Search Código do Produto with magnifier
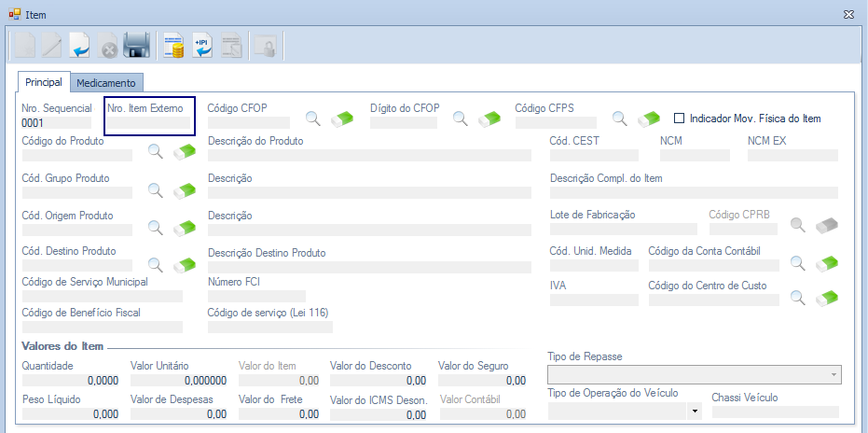 click(156, 151)
